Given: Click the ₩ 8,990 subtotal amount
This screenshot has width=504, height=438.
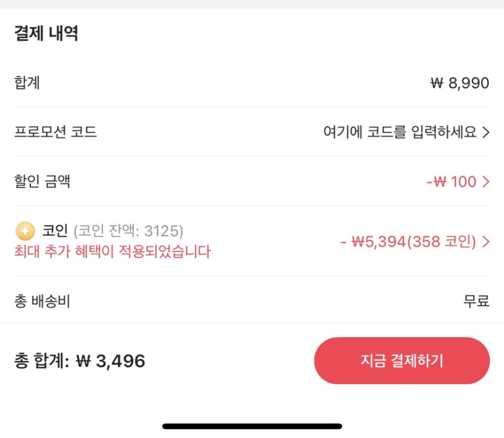Looking at the screenshot, I should pyautogui.click(x=459, y=83).
